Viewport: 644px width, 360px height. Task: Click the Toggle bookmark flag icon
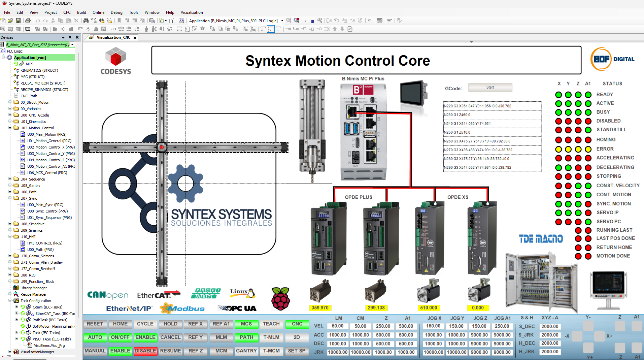(x=119, y=21)
